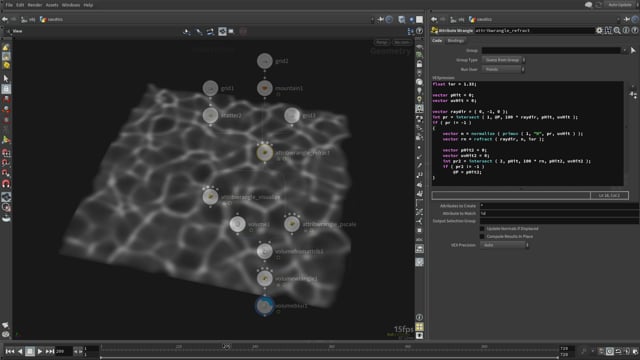
Task: Enable Update Normals If Displaced checkbox
Action: pyautogui.click(x=482, y=229)
